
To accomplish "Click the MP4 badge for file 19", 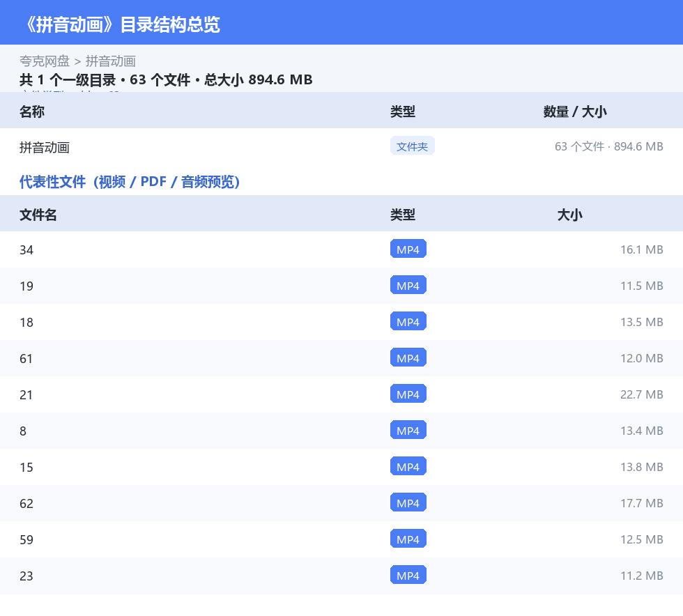I will 408,285.
